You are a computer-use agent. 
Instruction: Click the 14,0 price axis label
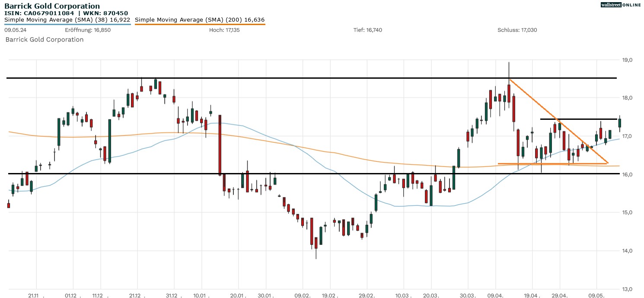pos(626,251)
